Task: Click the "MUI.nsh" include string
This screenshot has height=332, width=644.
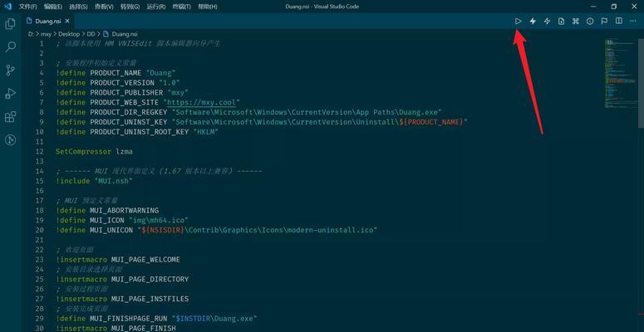Action: click(x=113, y=181)
